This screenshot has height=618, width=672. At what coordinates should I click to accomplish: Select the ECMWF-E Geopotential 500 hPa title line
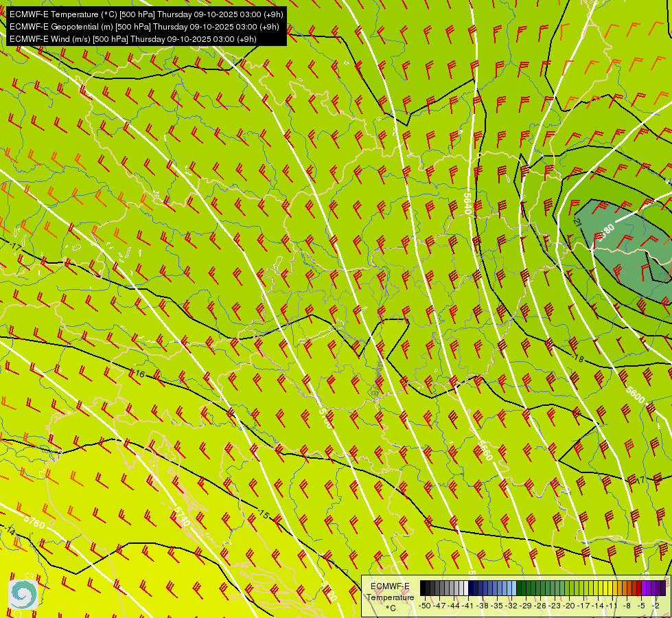pos(144,27)
